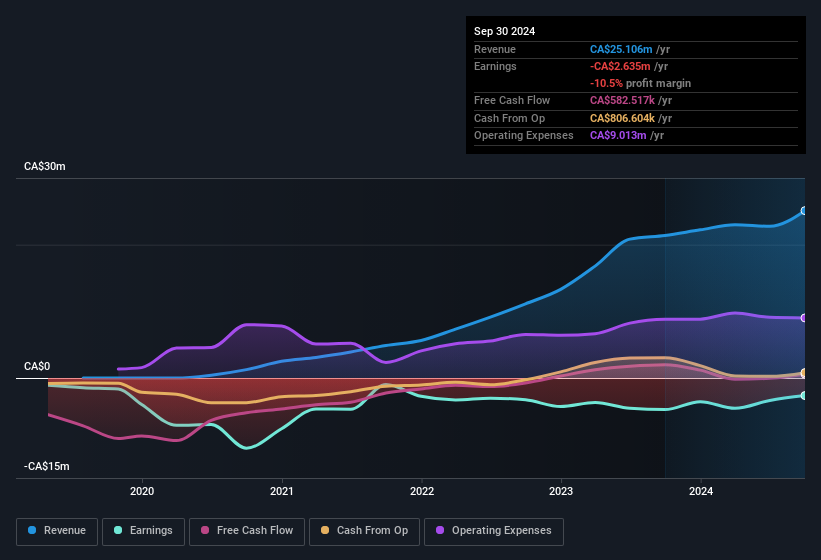Click the purple Operating Expenses endpoint marker
This screenshot has width=821, height=560.
pos(804,318)
